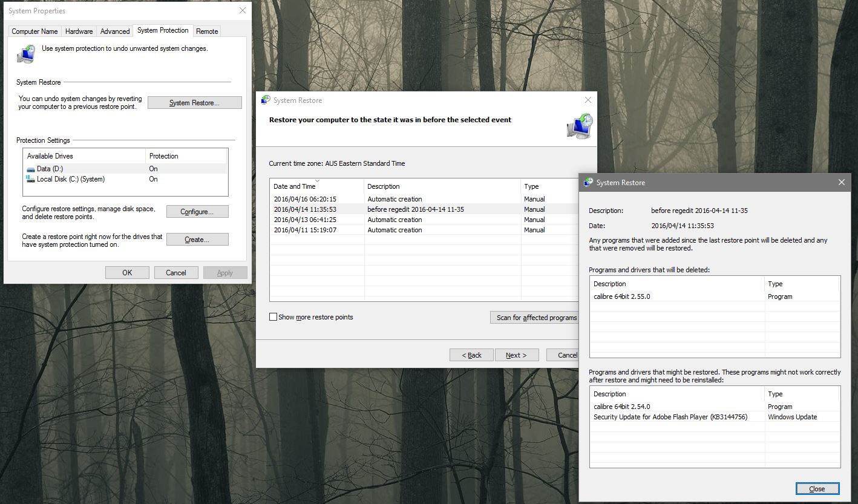Open the Hardware tab

[79, 31]
